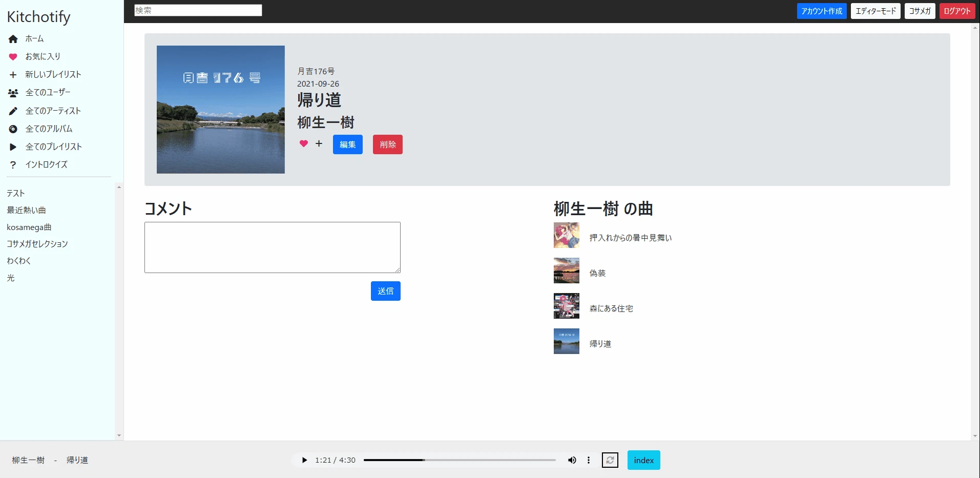Go to 全てのプレイリスト page
The width and height of the screenshot is (980, 478).
[54, 147]
